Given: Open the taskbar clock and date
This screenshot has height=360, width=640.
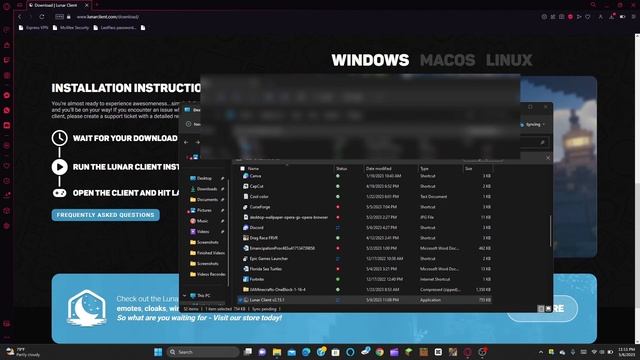Looking at the screenshot, I should point(627,352).
